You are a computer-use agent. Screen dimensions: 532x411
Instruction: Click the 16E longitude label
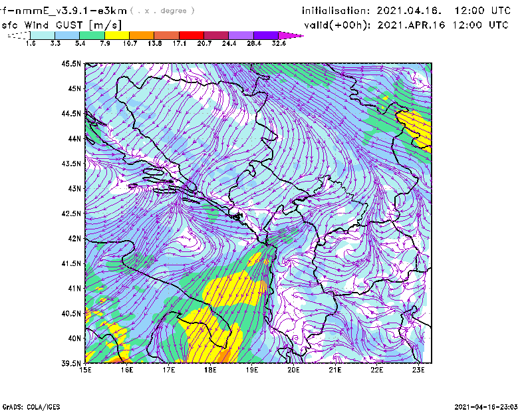pyautogui.click(x=127, y=370)
